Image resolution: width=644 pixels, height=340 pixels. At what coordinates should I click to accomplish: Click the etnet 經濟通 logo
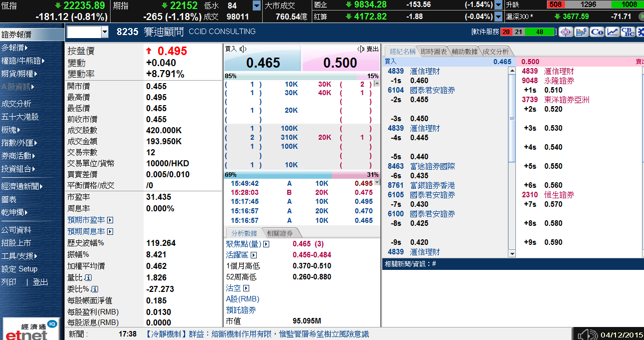point(31,328)
